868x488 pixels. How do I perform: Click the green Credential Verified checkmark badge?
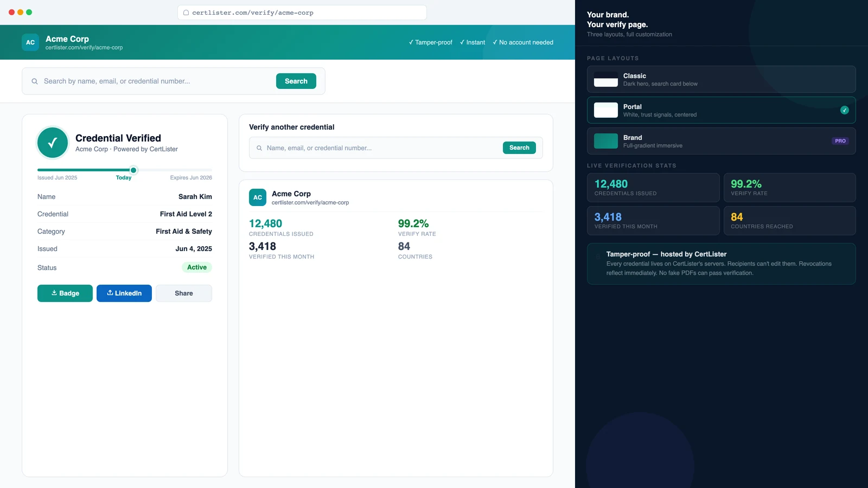click(x=53, y=143)
